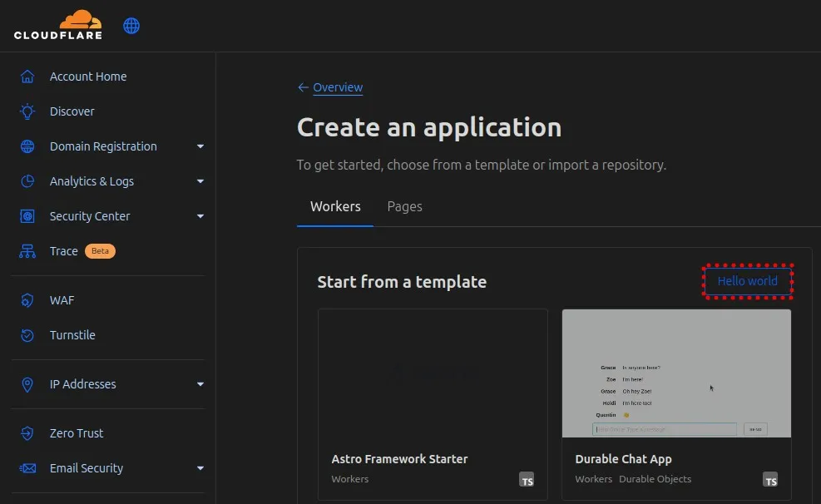Switch to the Pages tab
This screenshot has height=504, width=821.
coord(405,207)
